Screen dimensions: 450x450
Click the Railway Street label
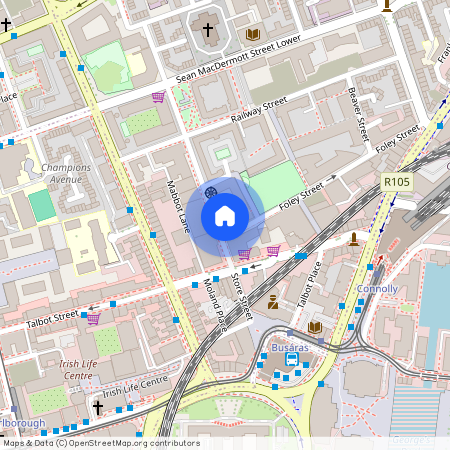point(259,109)
